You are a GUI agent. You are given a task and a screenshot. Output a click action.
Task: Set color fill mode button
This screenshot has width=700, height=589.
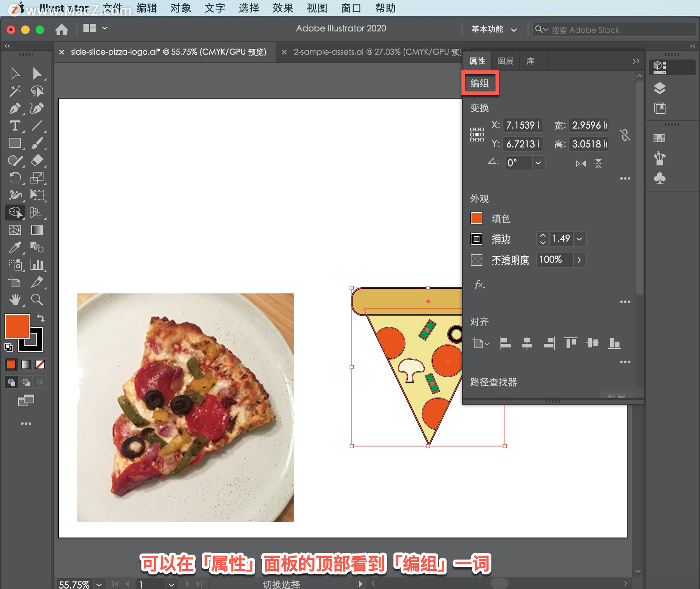pos(11,364)
